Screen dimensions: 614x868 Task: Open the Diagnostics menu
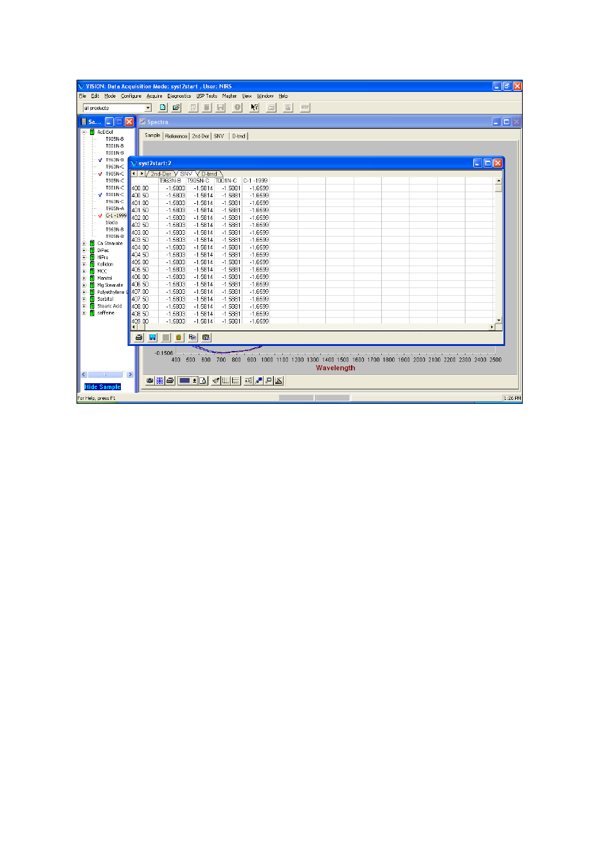tap(179, 96)
